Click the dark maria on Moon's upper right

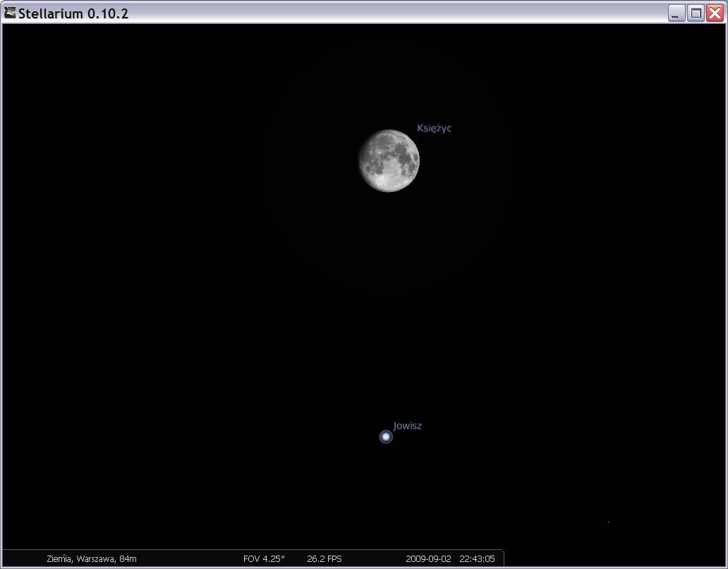tap(404, 150)
